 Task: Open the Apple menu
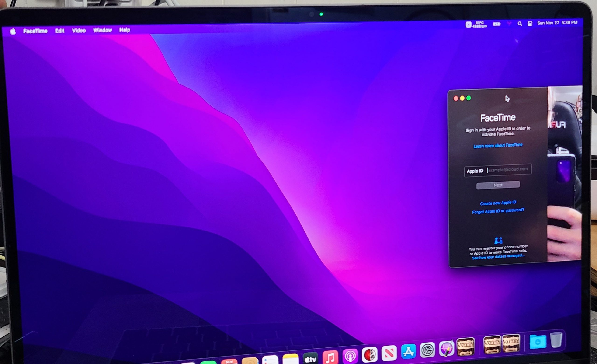13,31
